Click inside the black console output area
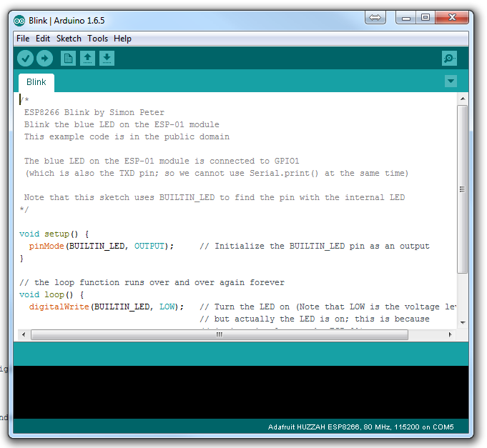The image size is (487, 448). click(x=241, y=392)
